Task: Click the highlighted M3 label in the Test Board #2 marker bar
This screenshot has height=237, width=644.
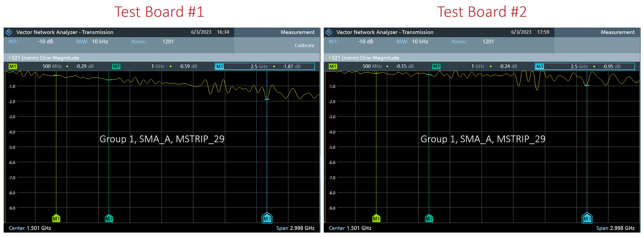Action: [539, 66]
